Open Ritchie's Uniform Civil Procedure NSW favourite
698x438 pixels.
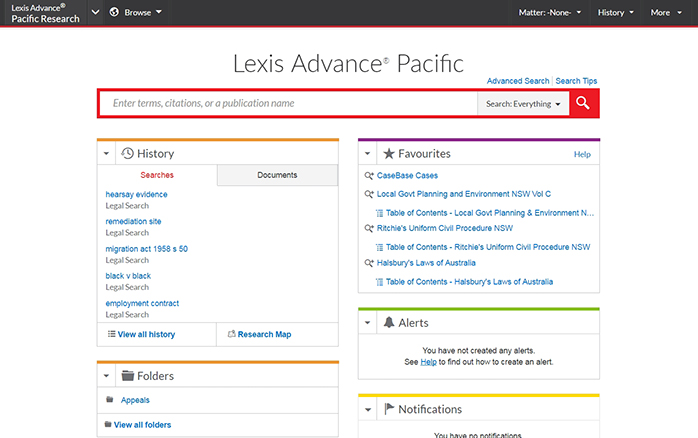445,228
